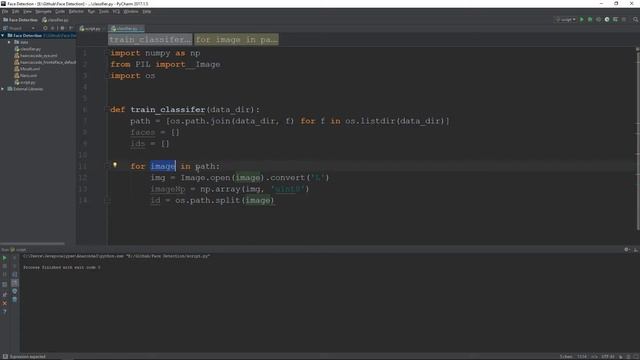Click the 'import numpy as np' code line
Viewport: 640px width, 360px height.
[x=155, y=53]
